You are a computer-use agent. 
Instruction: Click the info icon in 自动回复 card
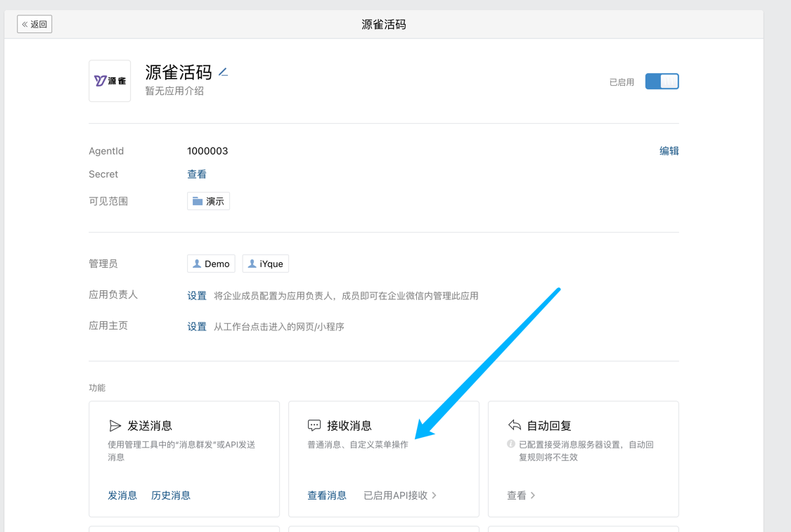point(511,444)
